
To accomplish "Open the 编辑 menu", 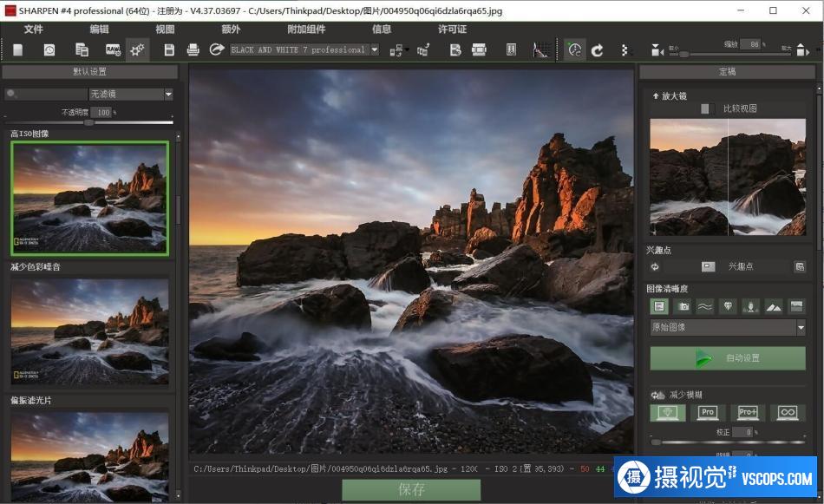I will pyautogui.click(x=99, y=29).
